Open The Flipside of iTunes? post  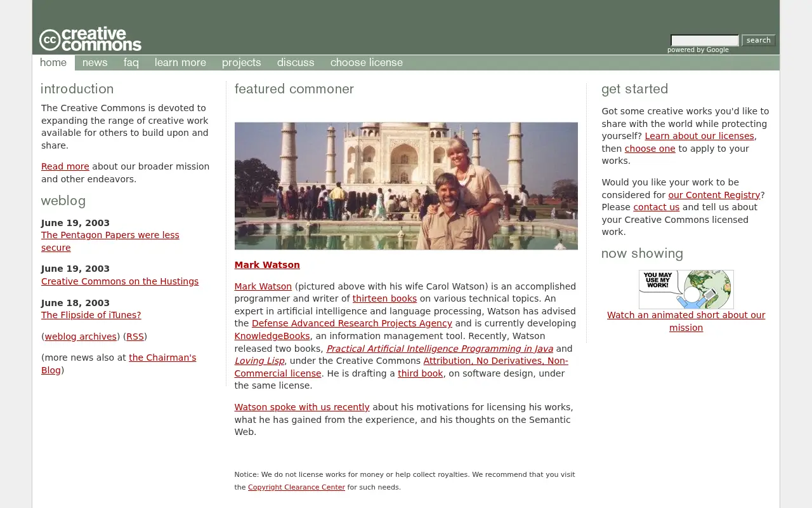point(91,315)
